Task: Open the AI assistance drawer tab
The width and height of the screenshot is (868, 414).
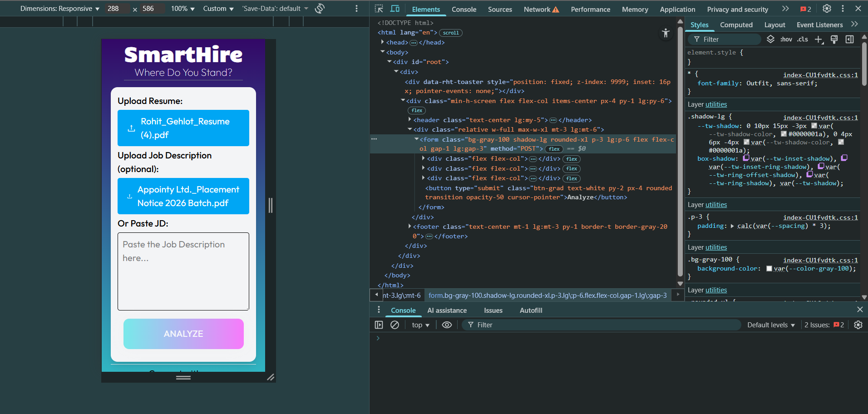Action: coord(447,310)
